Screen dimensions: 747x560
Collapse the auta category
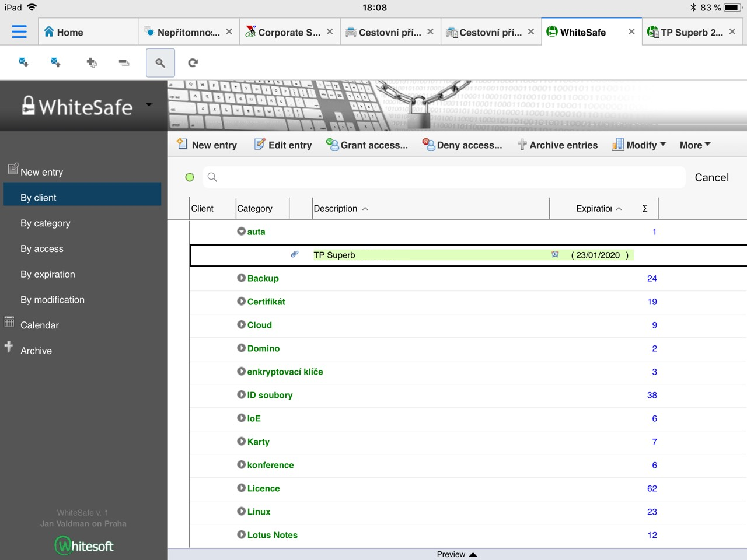[x=241, y=232]
